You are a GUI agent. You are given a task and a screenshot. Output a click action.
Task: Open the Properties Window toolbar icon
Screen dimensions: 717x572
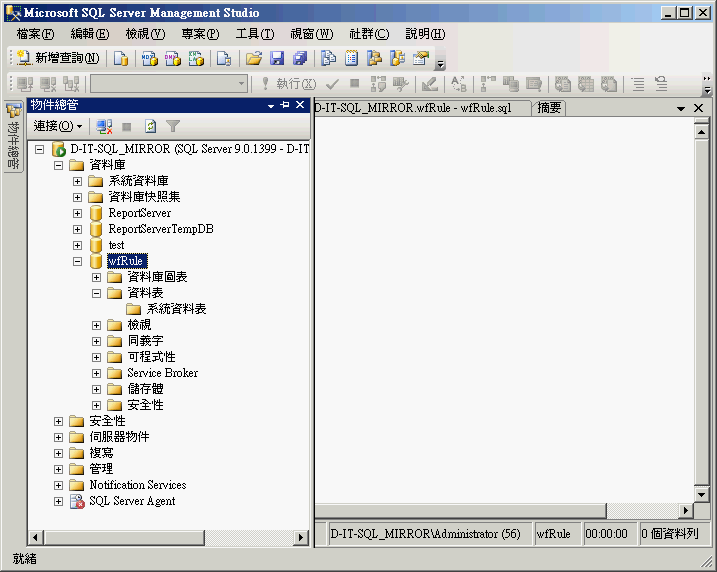coord(421,58)
